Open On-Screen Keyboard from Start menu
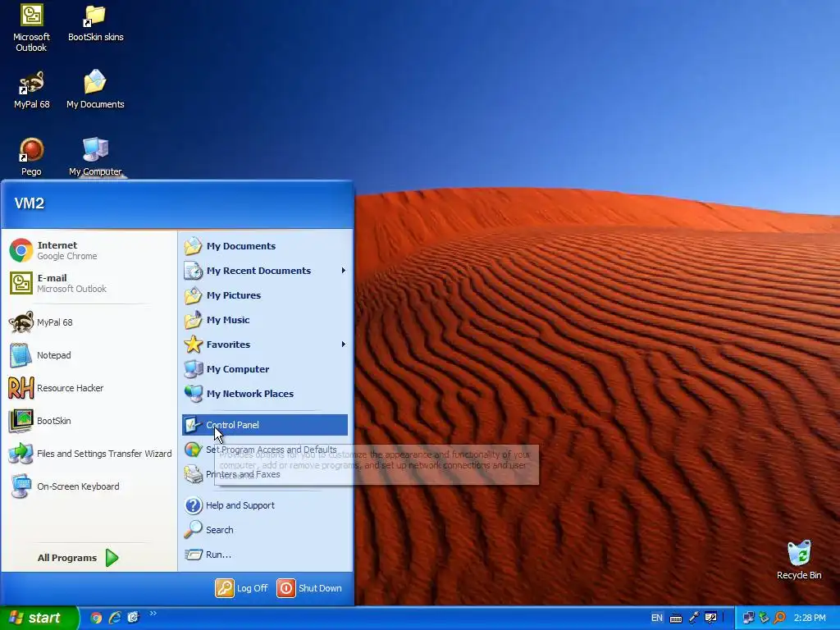This screenshot has height=630, width=840. point(89,486)
